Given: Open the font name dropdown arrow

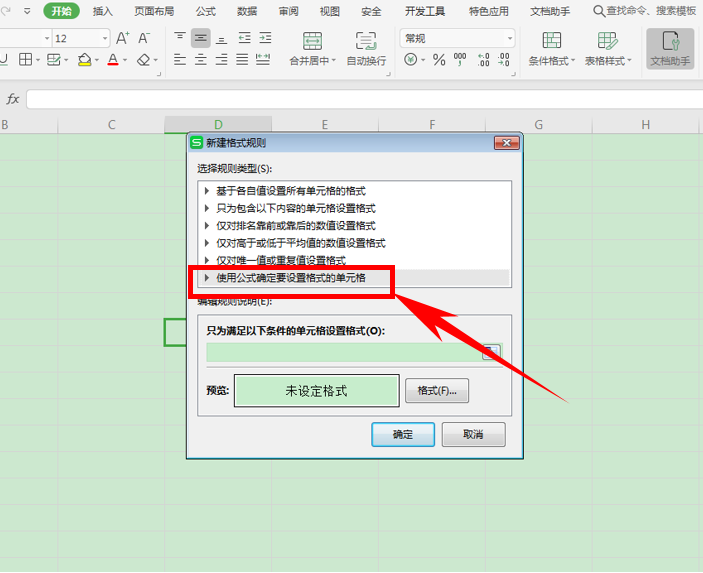Looking at the screenshot, I should [47, 39].
